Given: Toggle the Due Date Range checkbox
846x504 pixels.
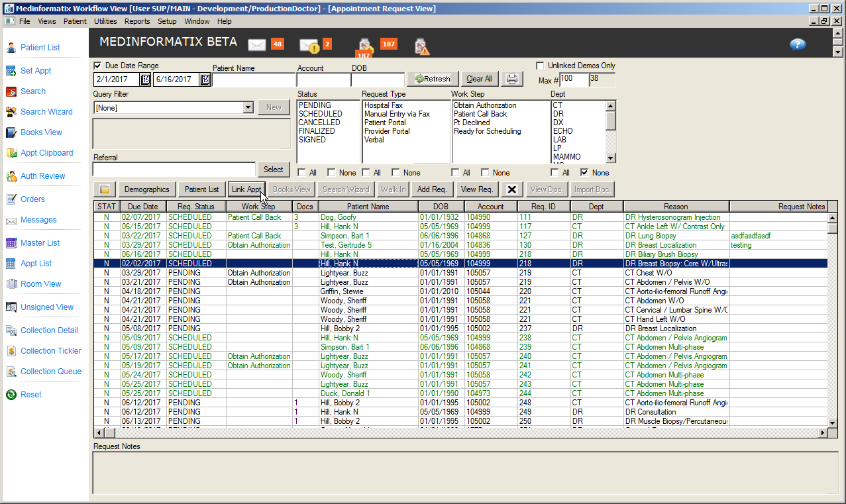Looking at the screenshot, I should coord(98,66).
